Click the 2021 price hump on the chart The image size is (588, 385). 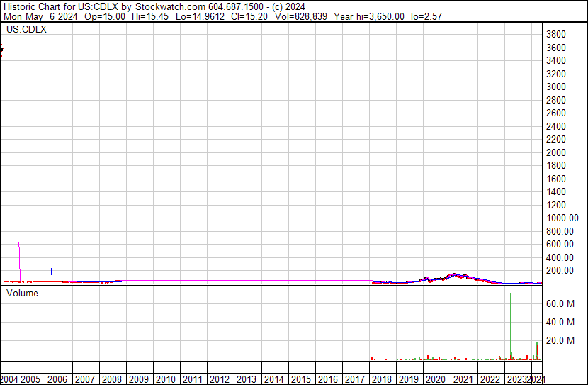click(x=456, y=275)
